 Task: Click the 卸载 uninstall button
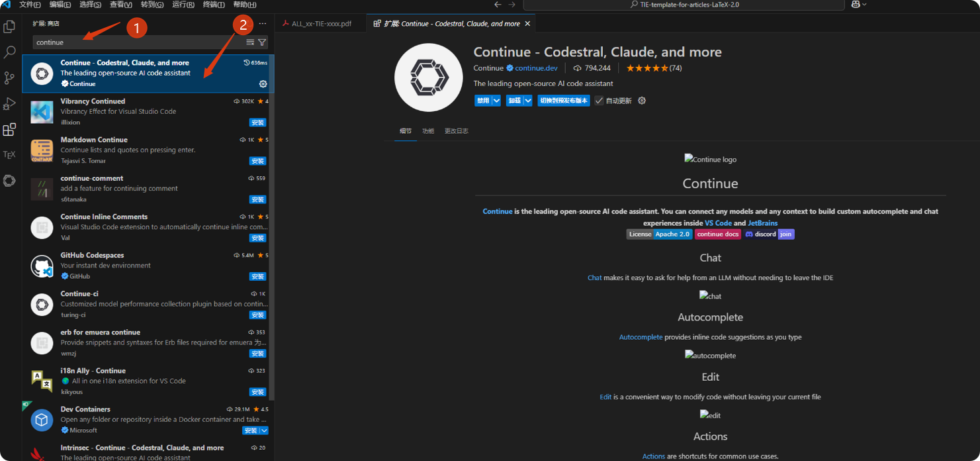click(x=515, y=101)
